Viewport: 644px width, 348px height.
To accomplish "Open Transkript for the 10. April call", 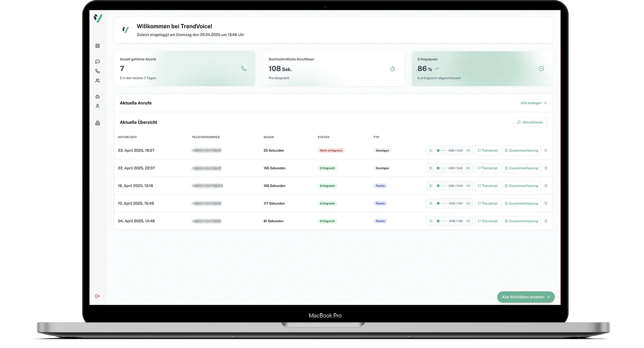I will [487, 204].
